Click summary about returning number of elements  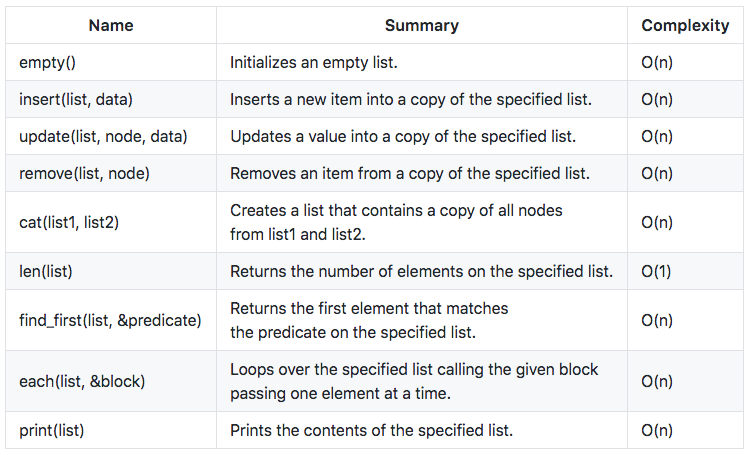coord(421,271)
